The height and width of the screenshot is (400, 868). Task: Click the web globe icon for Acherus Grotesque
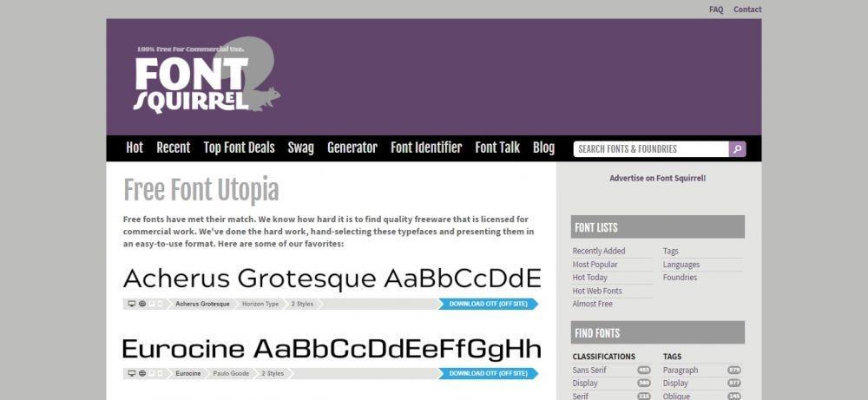[141, 304]
